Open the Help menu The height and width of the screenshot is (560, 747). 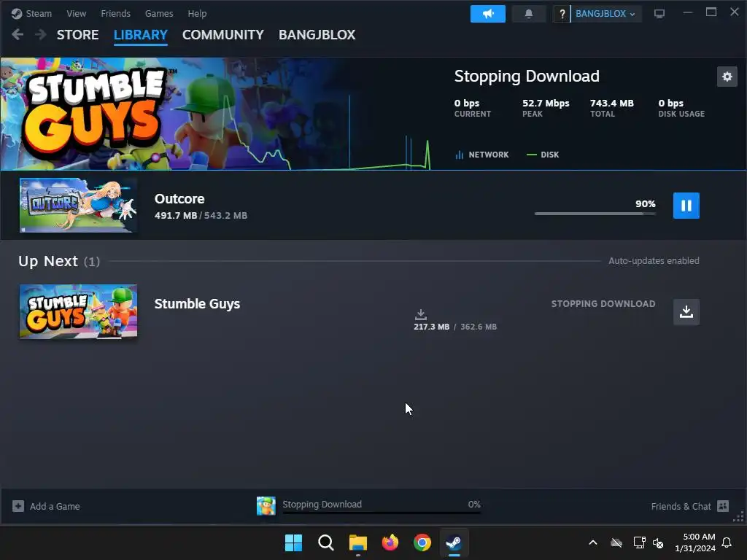197,13
